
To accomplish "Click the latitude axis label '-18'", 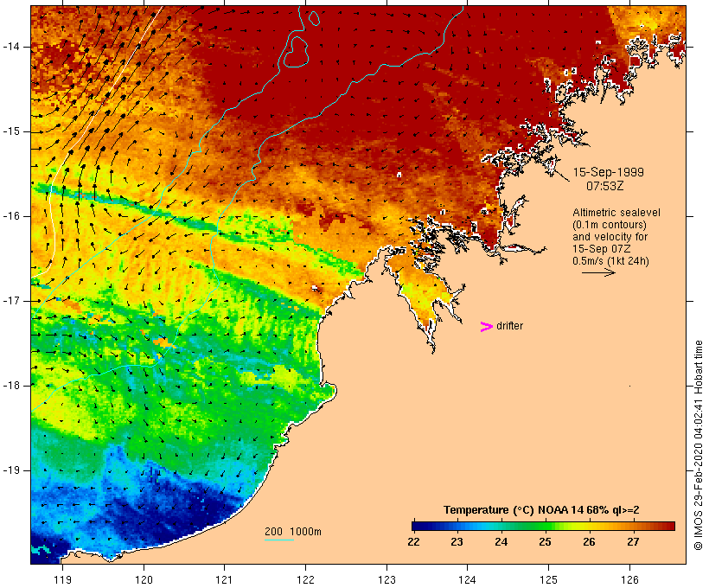I will tap(11, 386).
